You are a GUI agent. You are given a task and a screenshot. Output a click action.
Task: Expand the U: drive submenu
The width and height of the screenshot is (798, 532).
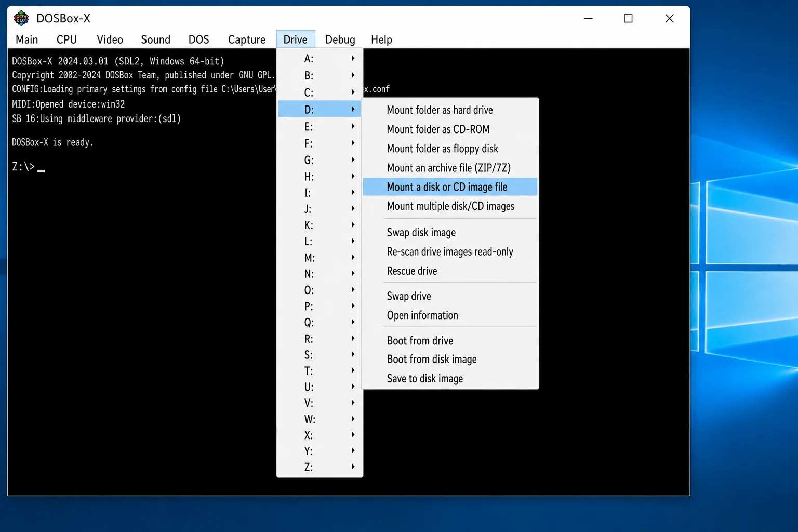pos(320,387)
